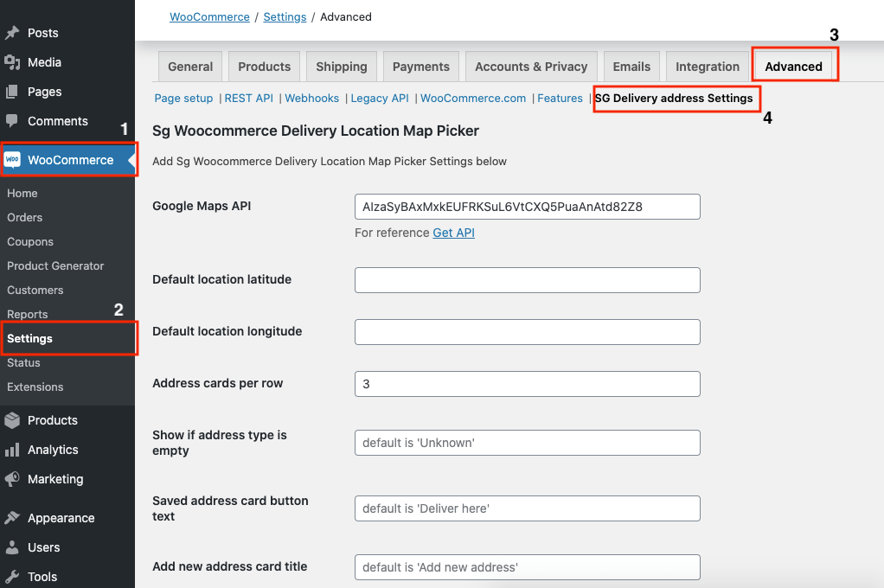Open SG Delivery address Settings section
884x588 pixels.
[x=674, y=98]
